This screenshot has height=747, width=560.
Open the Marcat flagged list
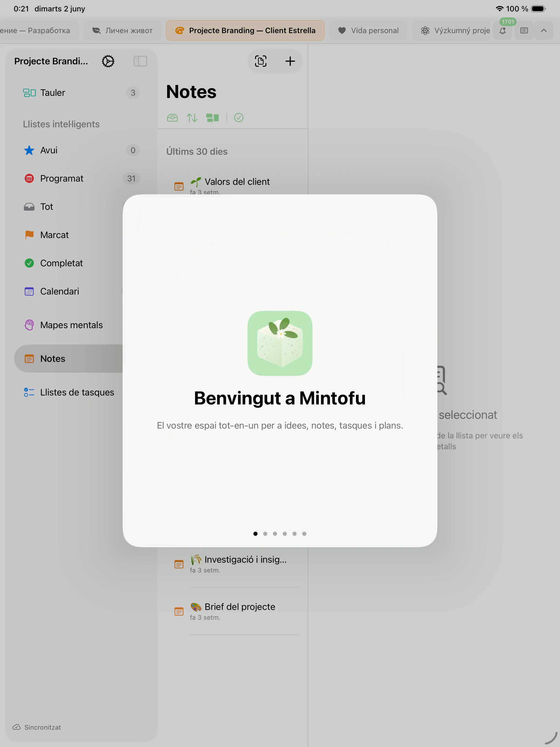(x=69, y=235)
